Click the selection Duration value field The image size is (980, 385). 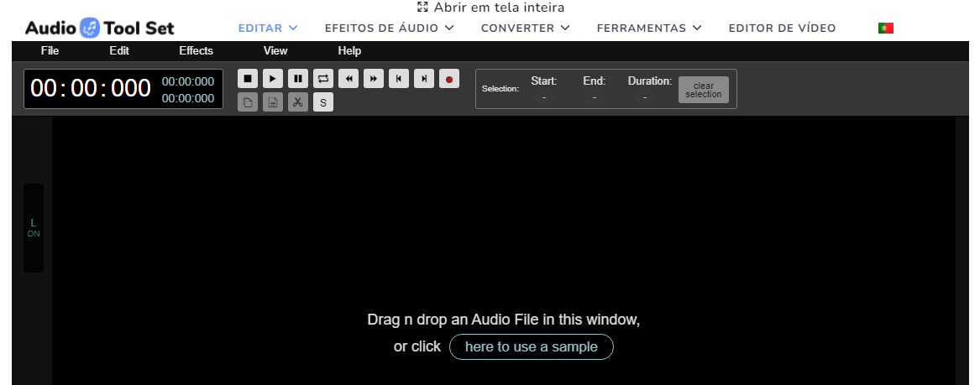coord(644,97)
